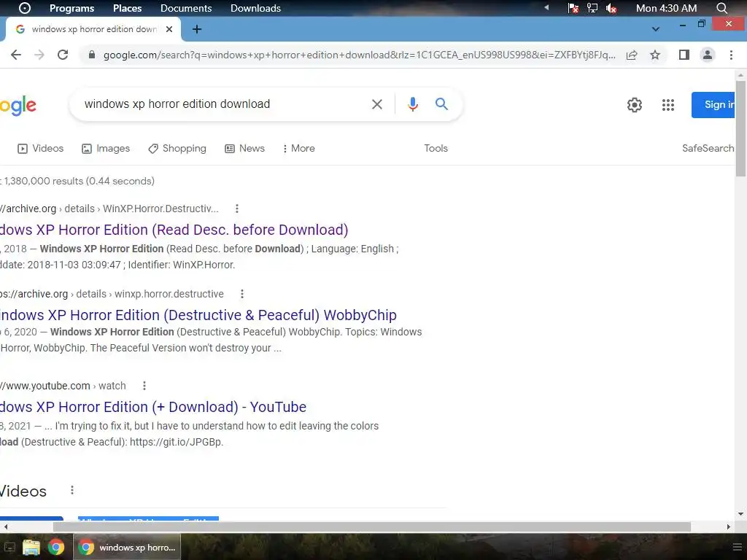Switch to the News results tab
Image resolution: width=747 pixels, height=560 pixels.
(x=244, y=149)
